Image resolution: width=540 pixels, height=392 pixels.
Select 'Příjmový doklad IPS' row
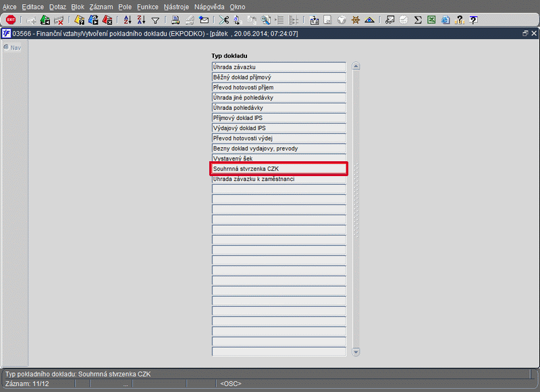click(x=279, y=117)
